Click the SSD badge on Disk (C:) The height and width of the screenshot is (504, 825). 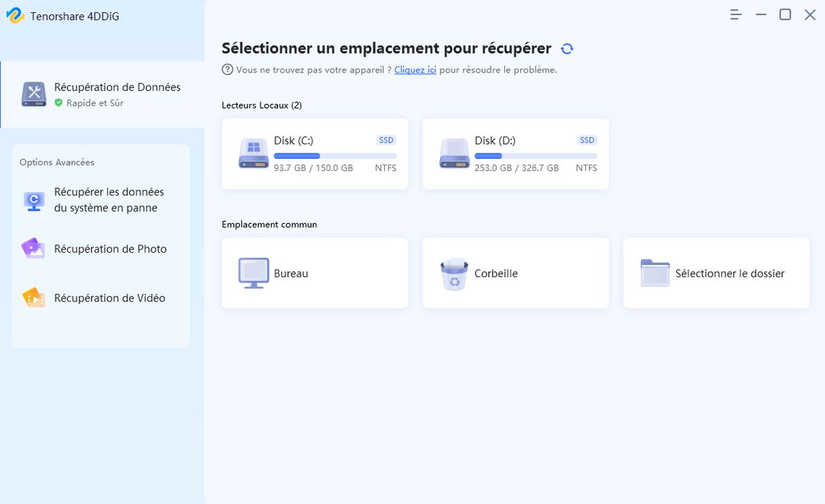point(387,140)
